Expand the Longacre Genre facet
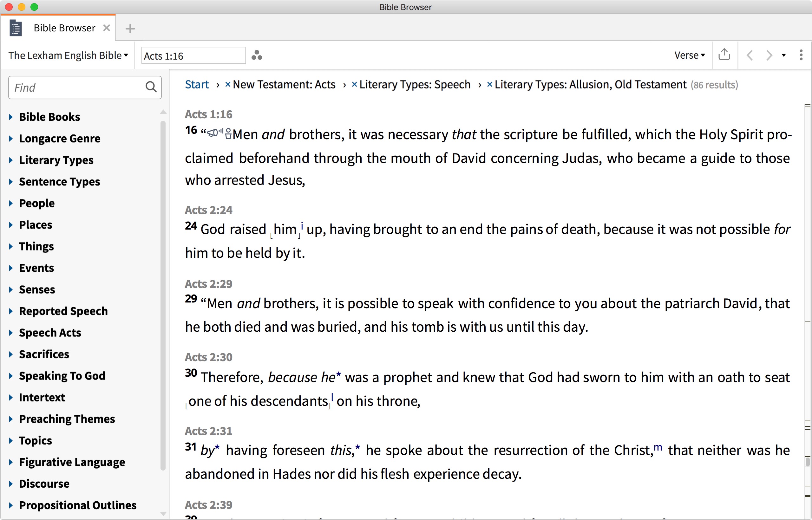Screen dimensions: 812x520 tap(10, 139)
